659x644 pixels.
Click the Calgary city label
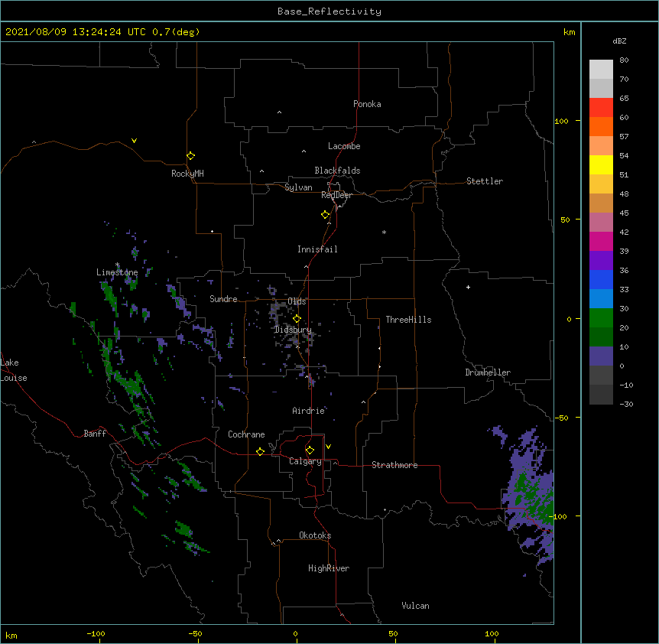pyautogui.click(x=306, y=461)
